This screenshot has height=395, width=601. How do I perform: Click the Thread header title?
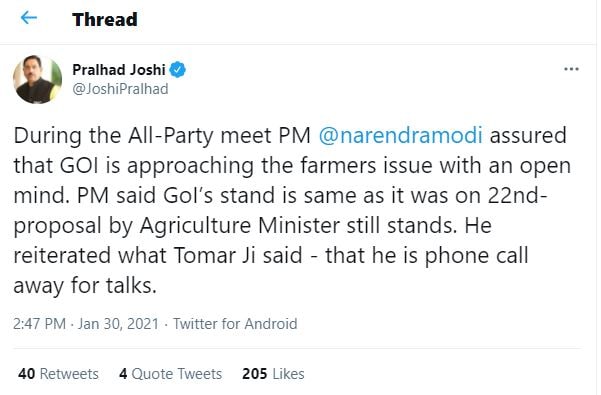pyautogui.click(x=105, y=20)
